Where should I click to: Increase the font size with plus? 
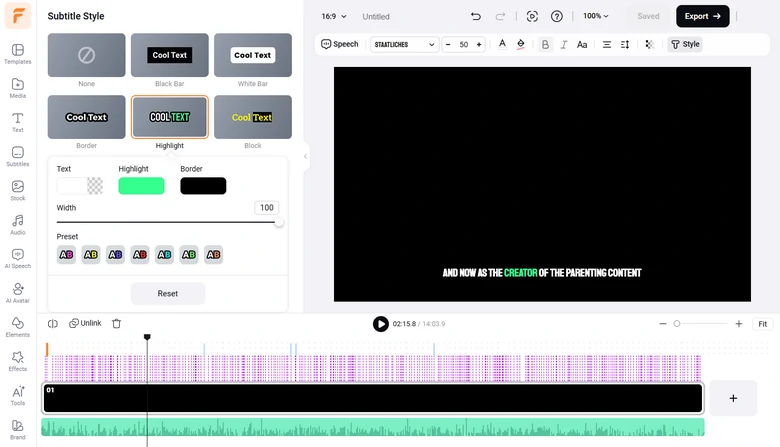pyautogui.click(x=479, y=44)
